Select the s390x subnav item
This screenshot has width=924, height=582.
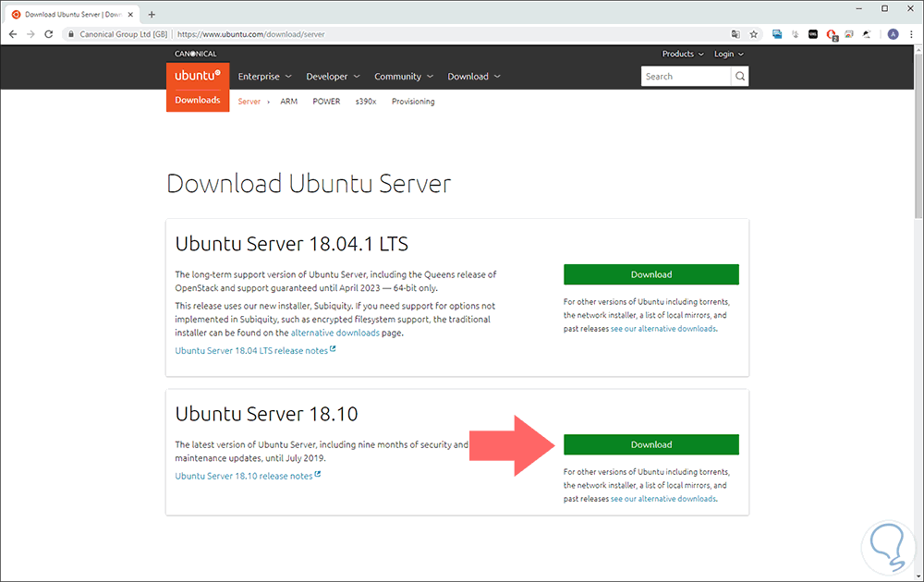pos(366,102)
